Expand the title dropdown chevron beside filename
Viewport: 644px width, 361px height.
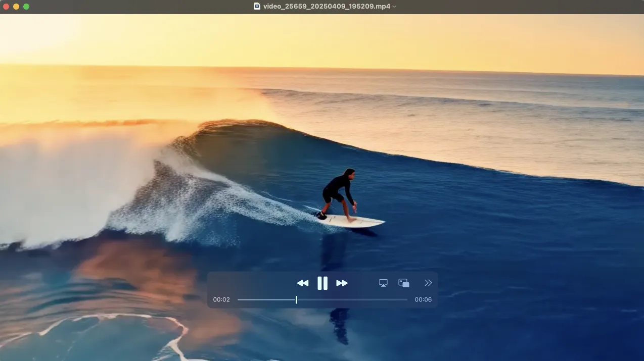tap(394, 7)
